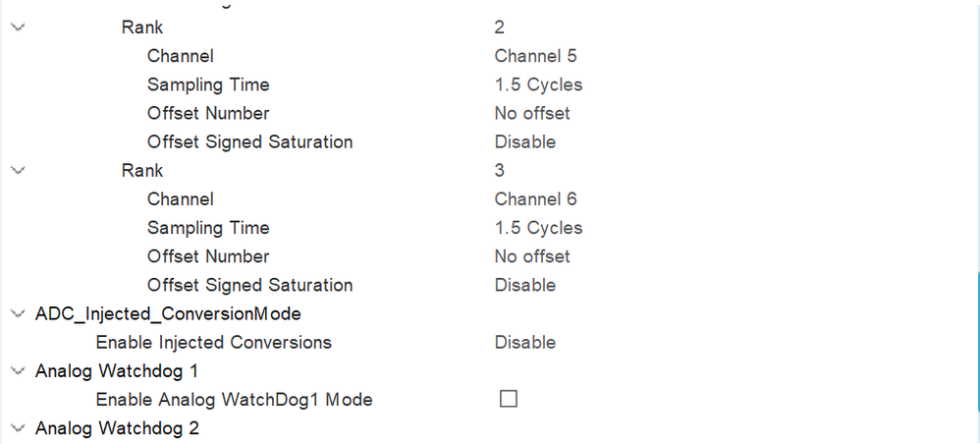Click the Rank value 2 field
Viewport: 980px width, 444px height.
point(500,28)
